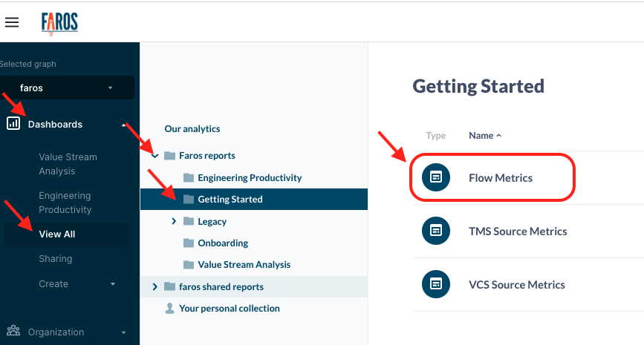Open Engineering Productivity in sidebar

(65, 203)
